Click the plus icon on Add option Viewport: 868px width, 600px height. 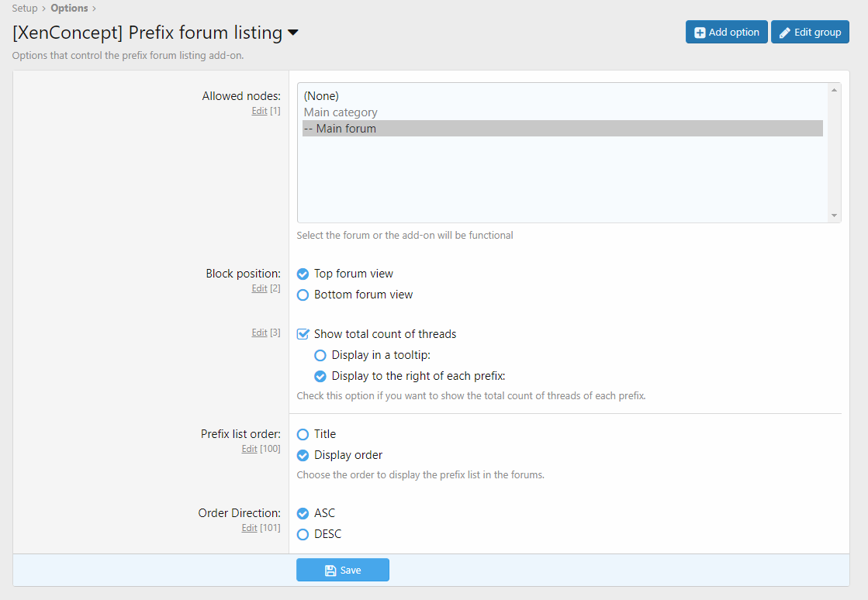[x=700, y=33]
